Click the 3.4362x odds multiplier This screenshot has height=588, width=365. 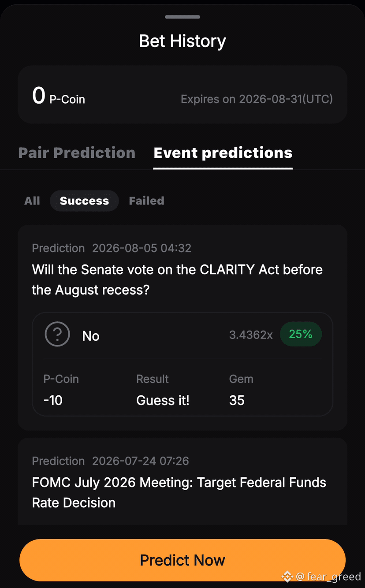[251, 335]
